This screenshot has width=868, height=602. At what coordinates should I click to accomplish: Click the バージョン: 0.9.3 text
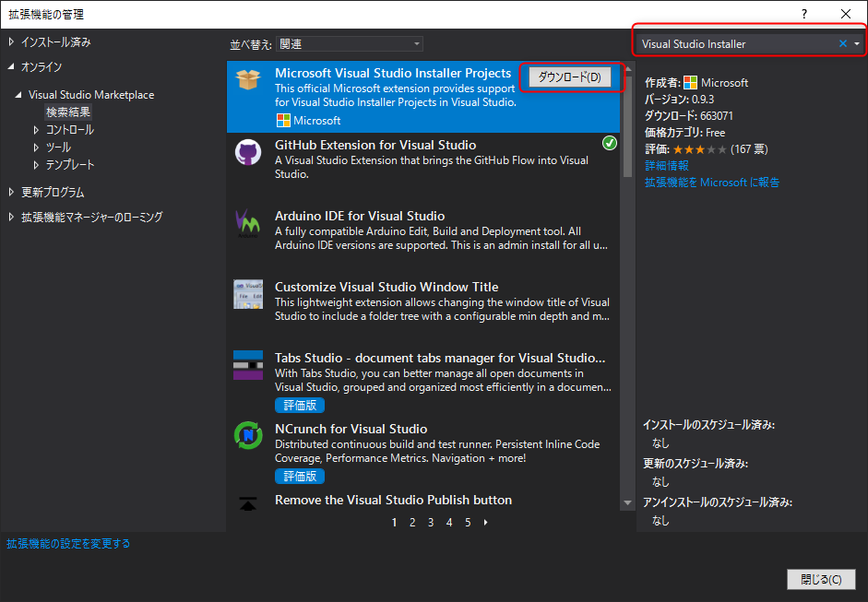(679, 100)
